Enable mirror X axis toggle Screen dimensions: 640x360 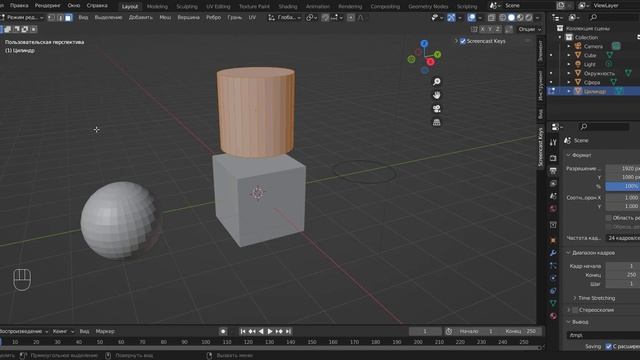click(482, 29)
